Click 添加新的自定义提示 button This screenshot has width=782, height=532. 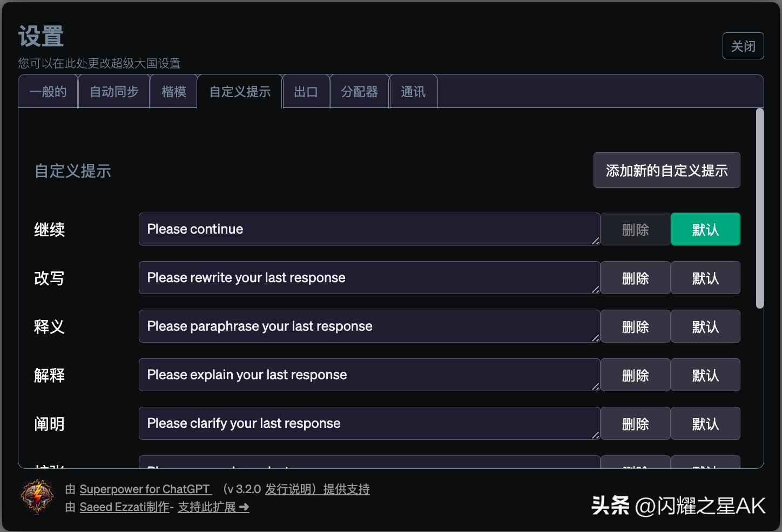pos(666,170)
